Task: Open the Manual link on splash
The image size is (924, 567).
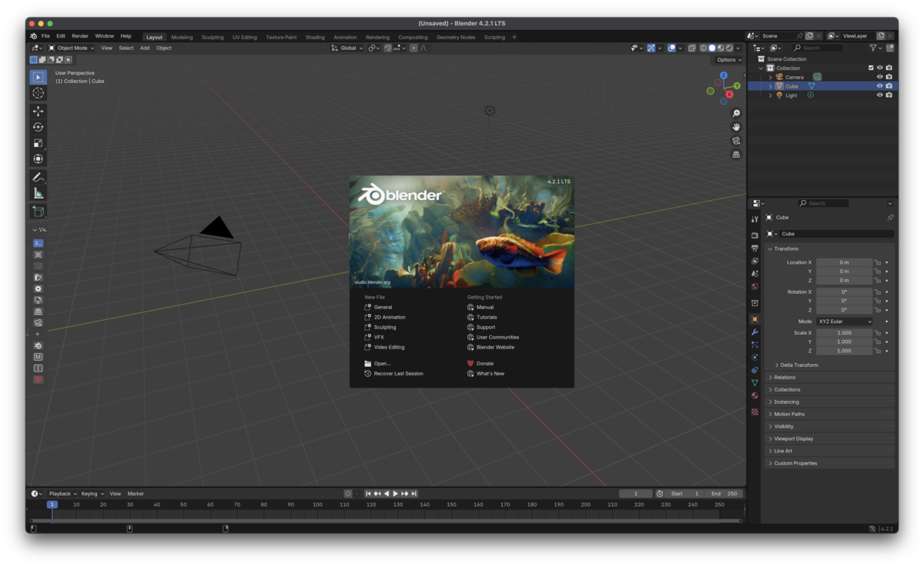Action: click(x=485, y=307)
